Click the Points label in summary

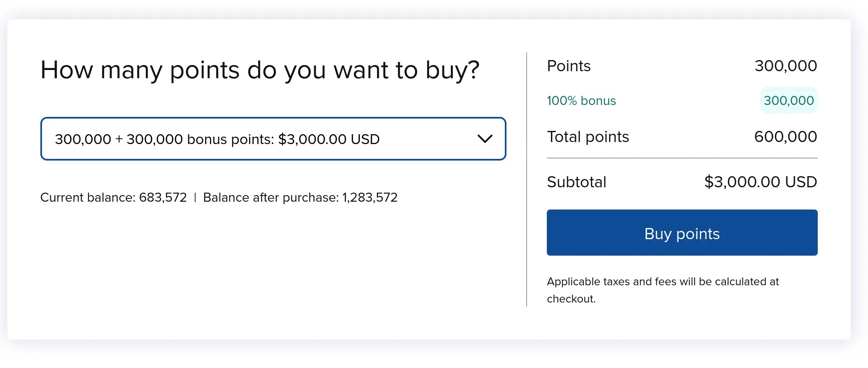click(569, 66)
